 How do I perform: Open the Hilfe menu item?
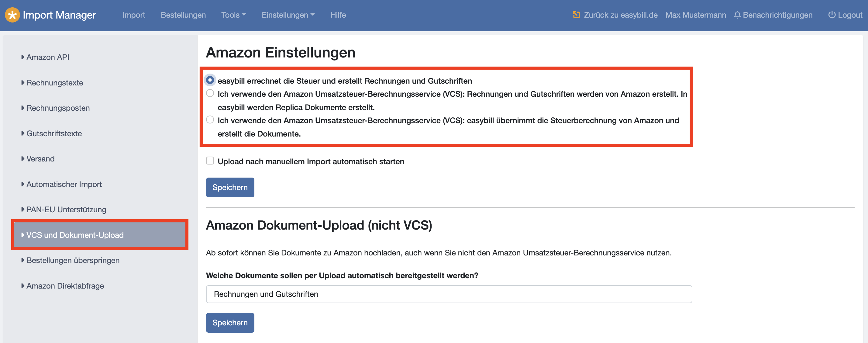[338, 15]
